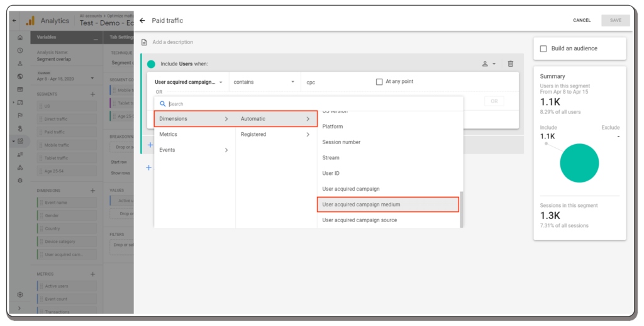Image resolution: width=644 pixels, height=326 pixels.
Task: Open the scope dropdown arrow beside user icon
Action: click(x=494, y=64)
